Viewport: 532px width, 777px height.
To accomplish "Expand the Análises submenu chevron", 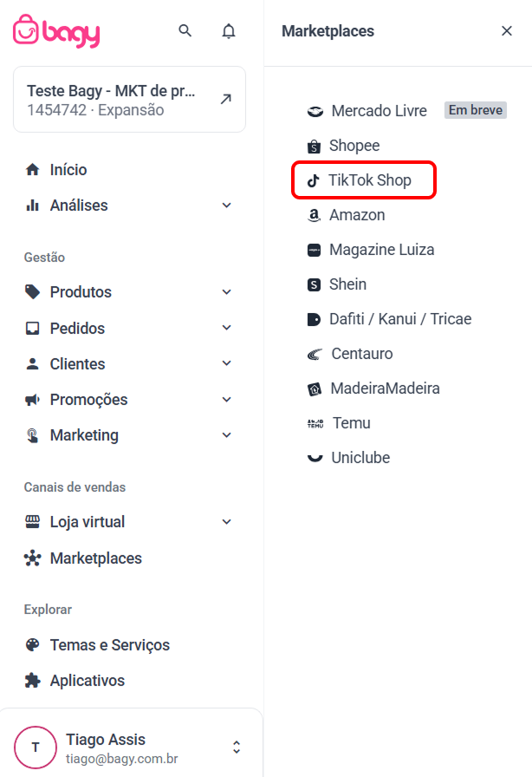I will coord(226,206).
